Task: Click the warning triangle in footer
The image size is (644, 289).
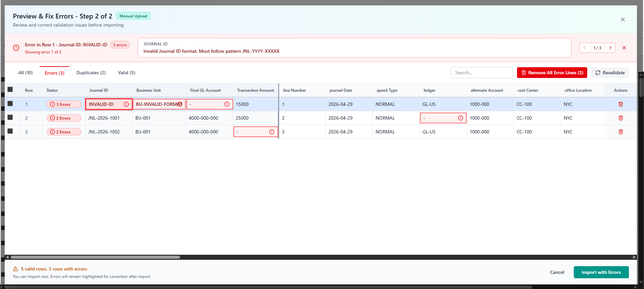Action: 15,269
